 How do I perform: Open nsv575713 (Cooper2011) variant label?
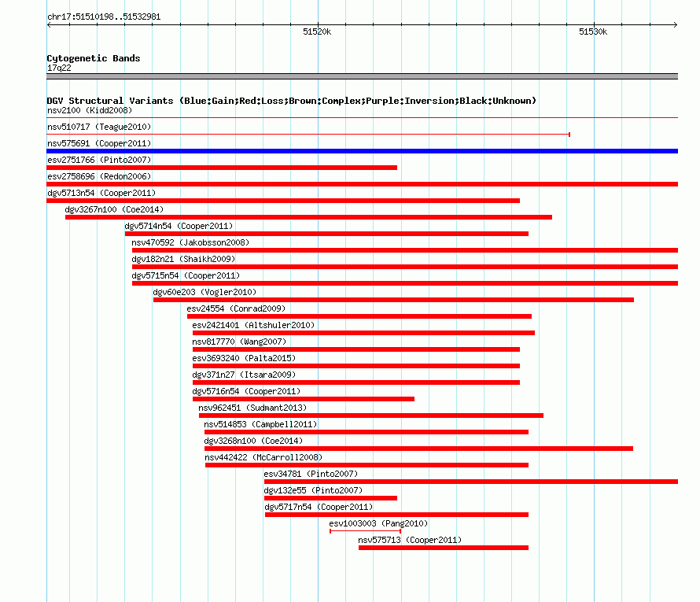tap(410, 540)
